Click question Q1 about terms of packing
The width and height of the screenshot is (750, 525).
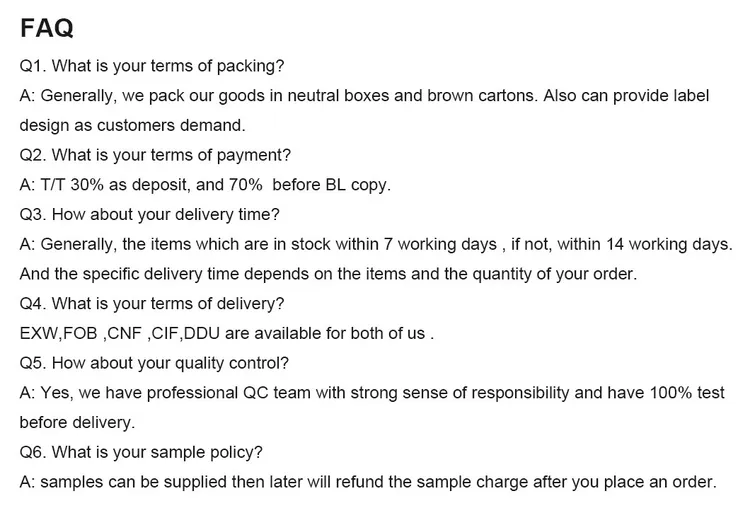click(x=152, y=66)
